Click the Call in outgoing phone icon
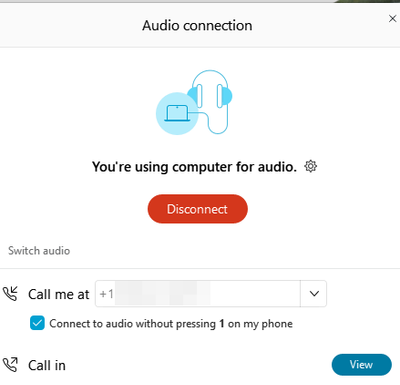Viewport: 400px width, 385px height. point(10,365)
